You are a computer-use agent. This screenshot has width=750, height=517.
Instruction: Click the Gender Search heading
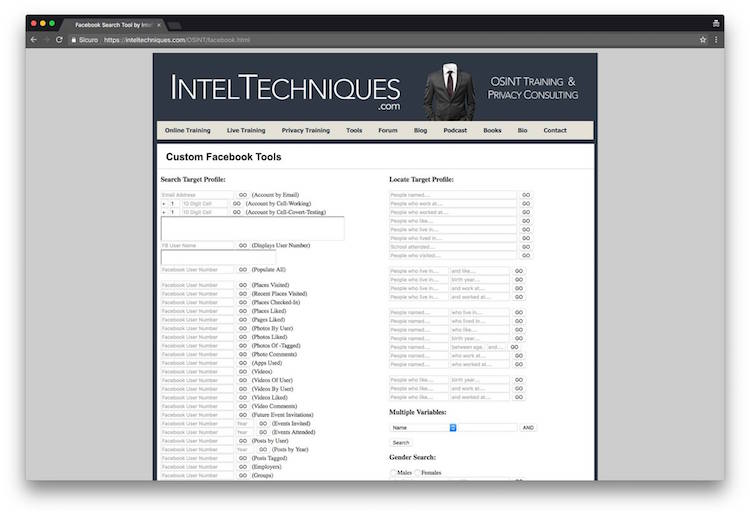[x=412, y=457]
